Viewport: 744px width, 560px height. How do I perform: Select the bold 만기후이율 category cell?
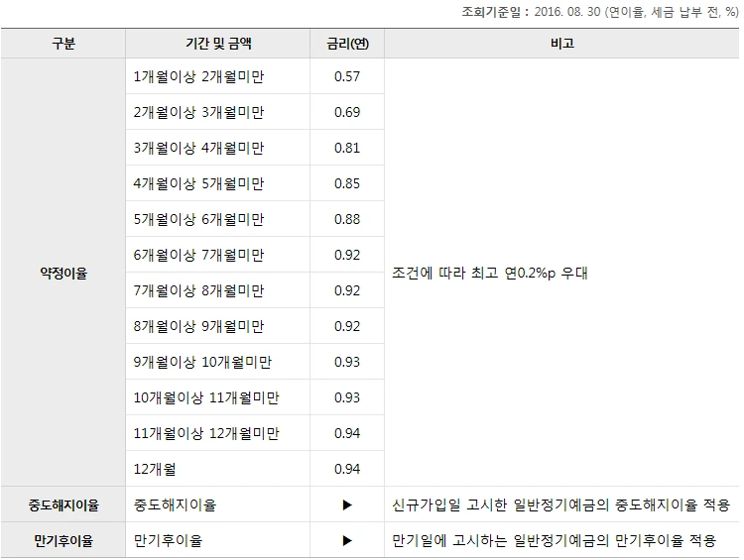point(63,540)
